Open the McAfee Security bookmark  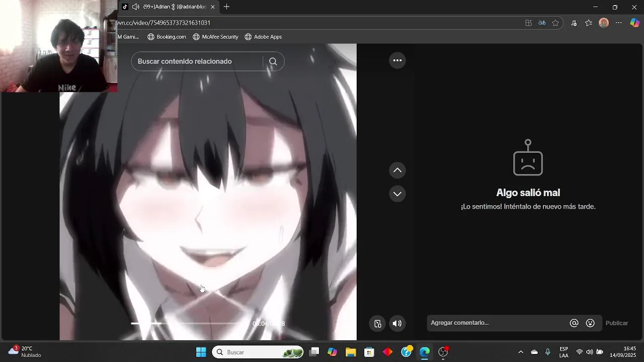(215, 37)
